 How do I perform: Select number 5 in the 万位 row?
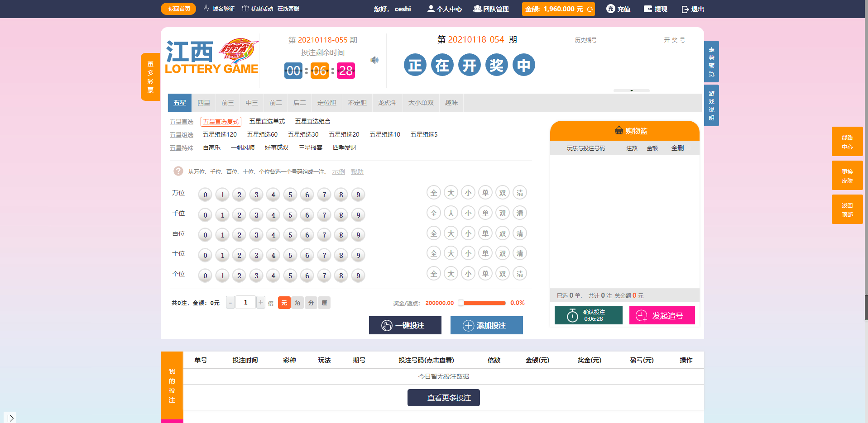290,195
